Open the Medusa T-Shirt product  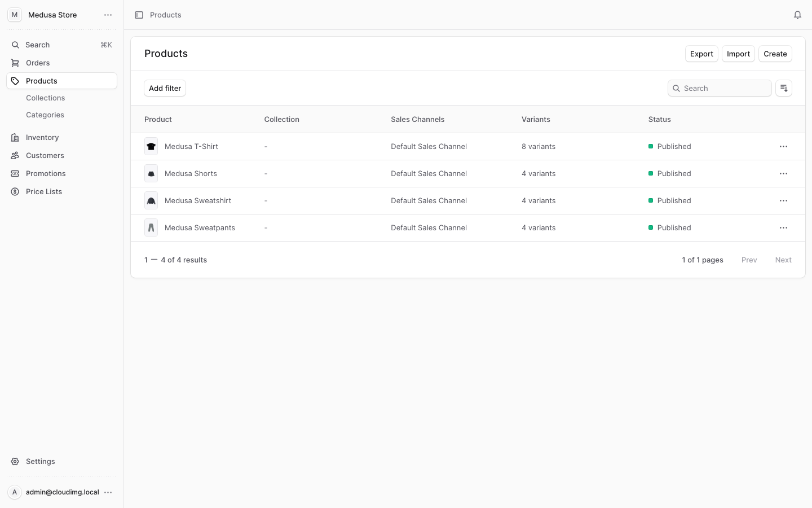click(x=191, y=146)
